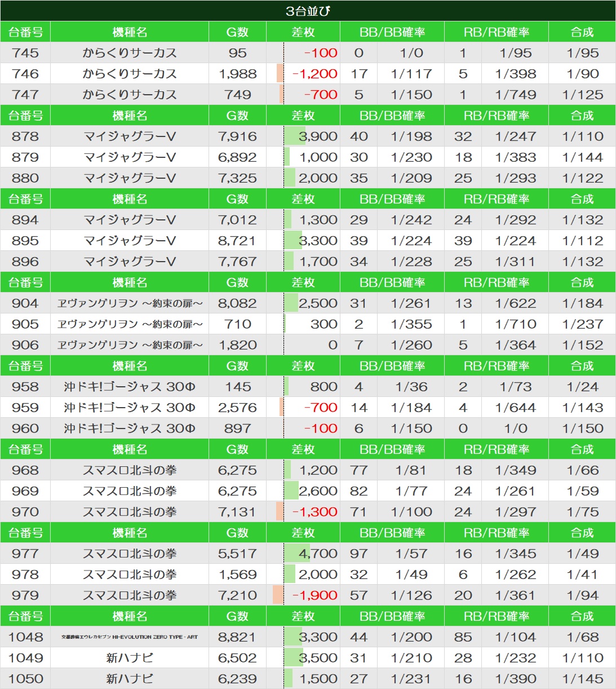Click combined rate 1/41 in row 978

point(583,575)
